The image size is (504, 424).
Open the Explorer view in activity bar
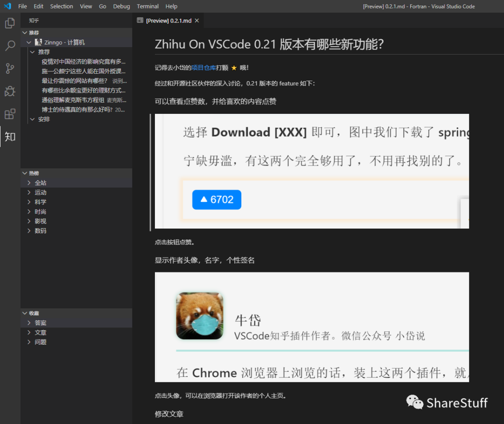(10, 23)
